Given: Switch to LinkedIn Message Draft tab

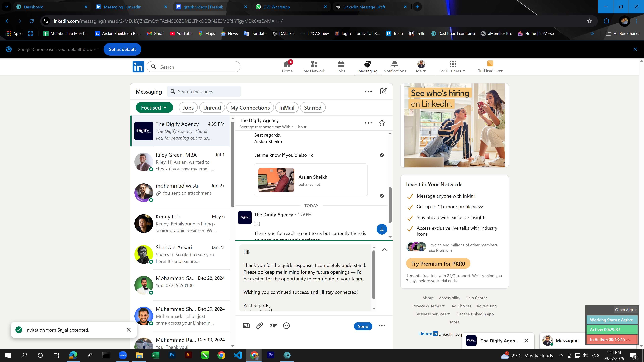Looking at the screenshot, I should (371, 7).
